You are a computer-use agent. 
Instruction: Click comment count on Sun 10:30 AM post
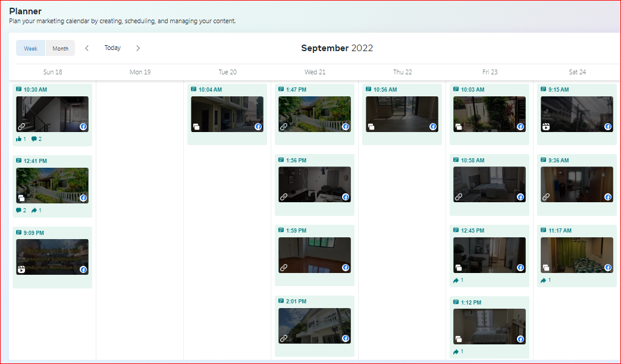pyautogui.click(x=36, y=139)
